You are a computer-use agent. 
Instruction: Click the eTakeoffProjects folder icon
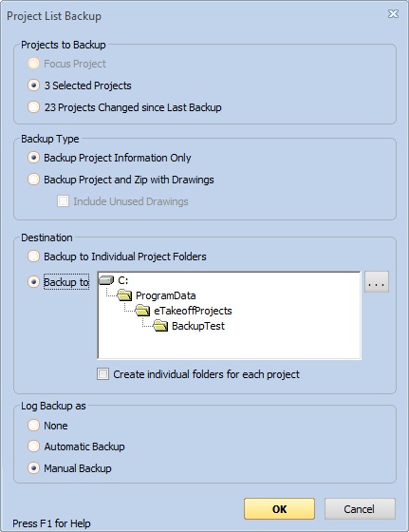tap(142, 311)
